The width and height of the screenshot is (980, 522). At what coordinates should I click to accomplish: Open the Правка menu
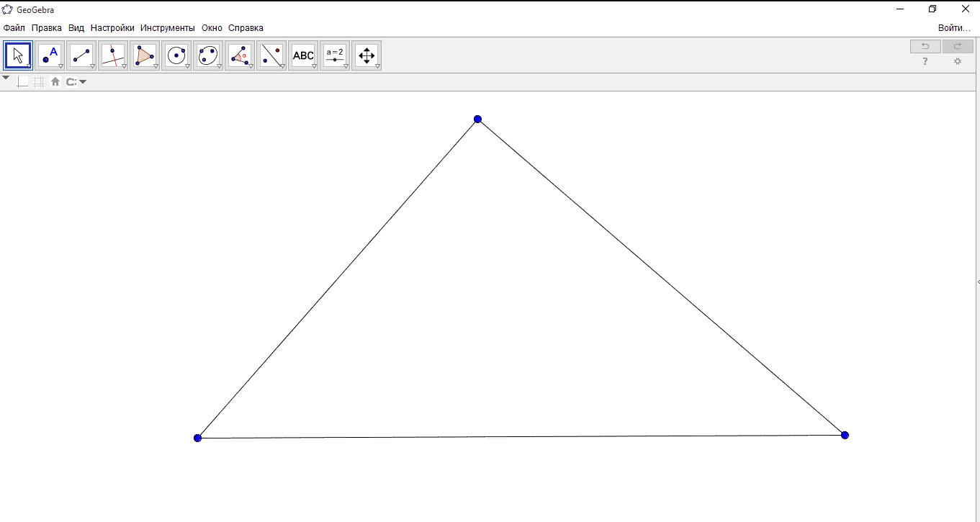[x=47, y=28]
